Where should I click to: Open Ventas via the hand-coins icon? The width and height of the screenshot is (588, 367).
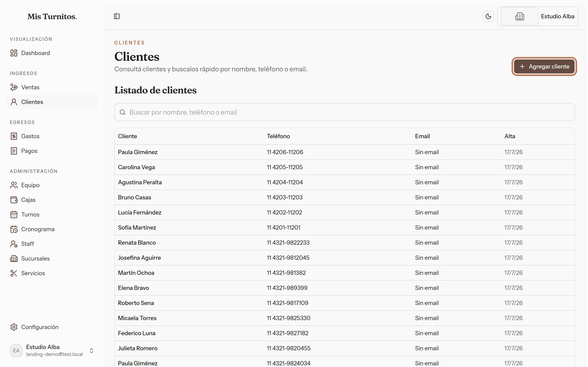click(14, 87)
